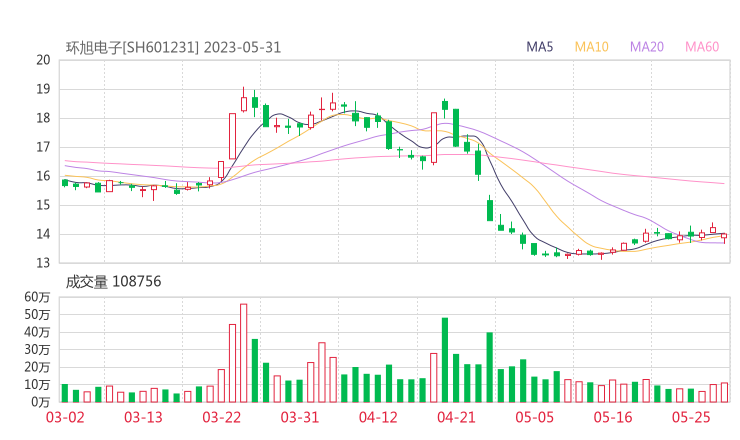Click the price axis value 13
The image size is (740, 440).
43,262
